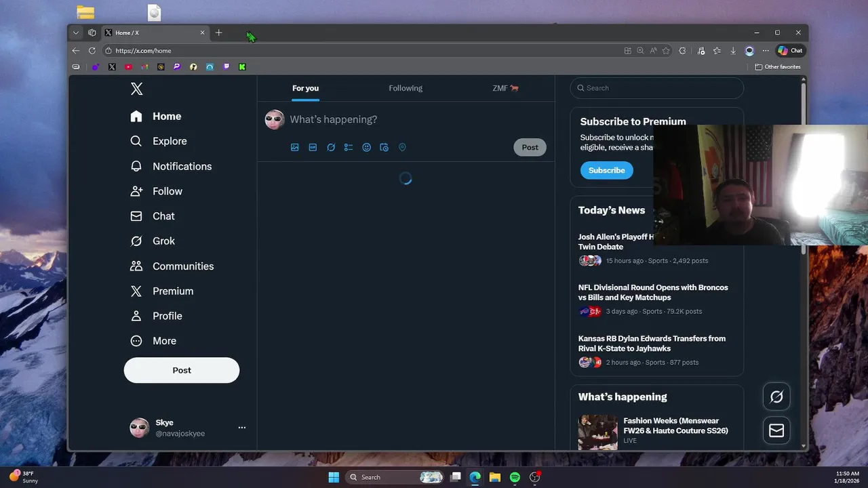Open Spotify from the taskbar

(515, 477)
